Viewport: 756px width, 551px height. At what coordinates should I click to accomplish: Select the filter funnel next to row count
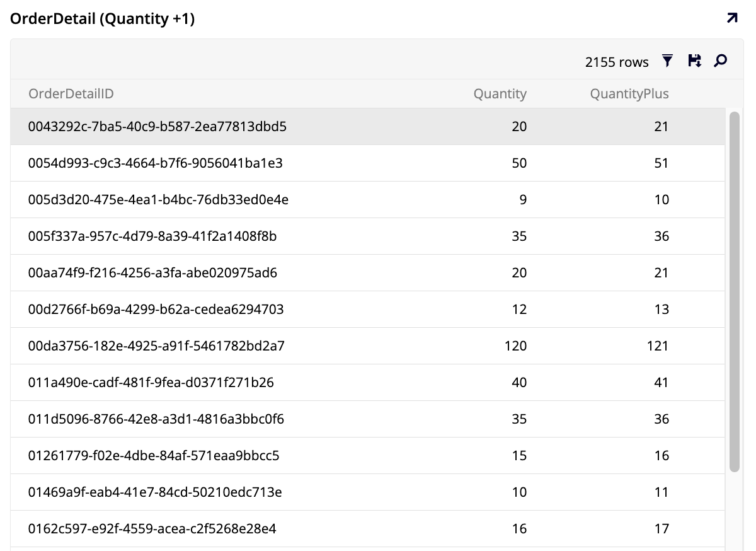coord(667,61)
